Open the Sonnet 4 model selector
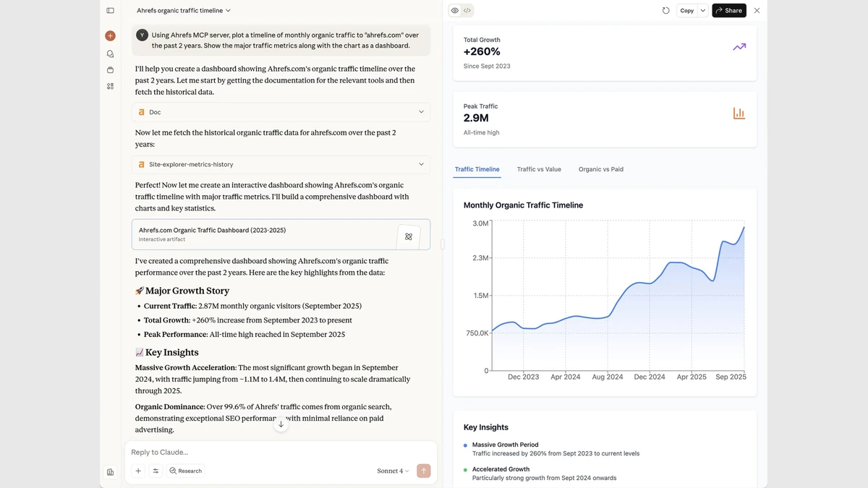 [x=393, y=471]
